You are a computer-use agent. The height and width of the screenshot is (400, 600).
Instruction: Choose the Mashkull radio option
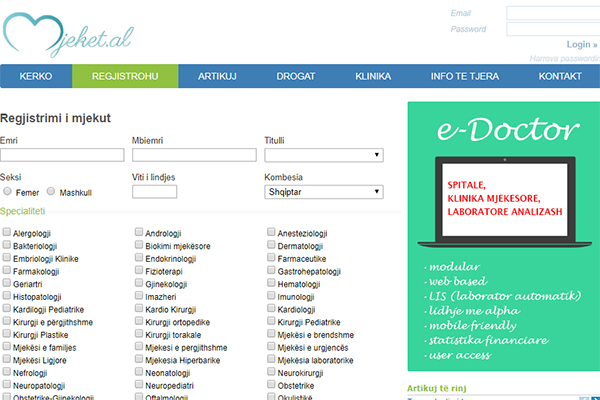click(x=51, y=191)
